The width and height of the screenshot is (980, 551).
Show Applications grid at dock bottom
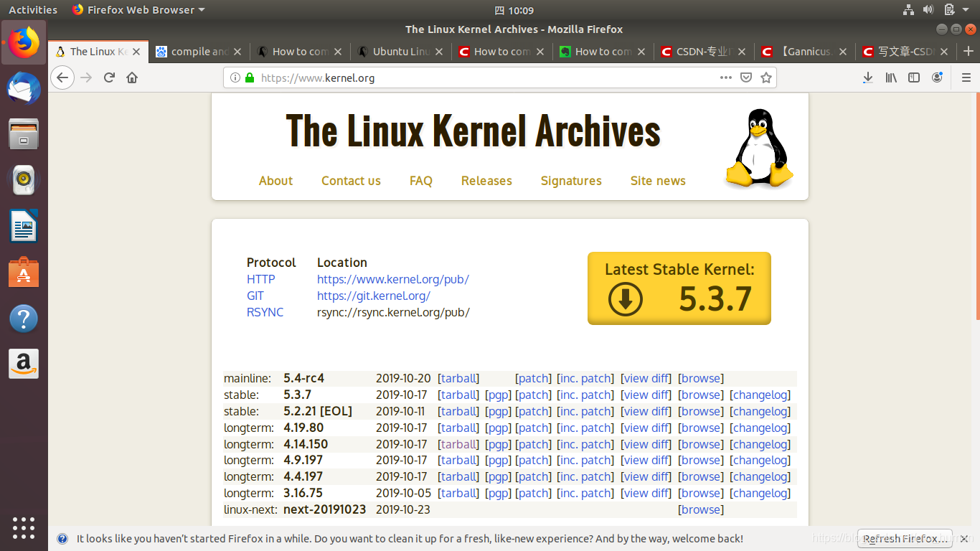tap(24, 528)
